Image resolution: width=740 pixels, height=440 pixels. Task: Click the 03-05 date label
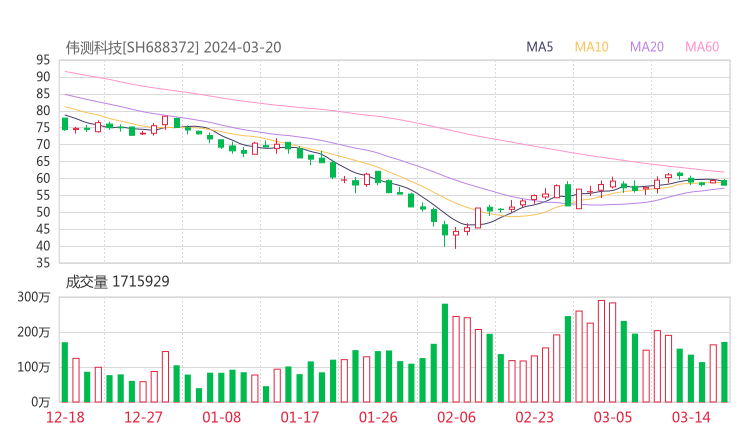coord(613,417)
